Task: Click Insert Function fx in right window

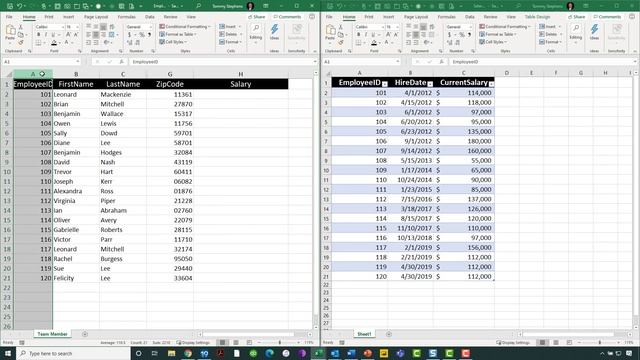Action: [x=442, y=62]
